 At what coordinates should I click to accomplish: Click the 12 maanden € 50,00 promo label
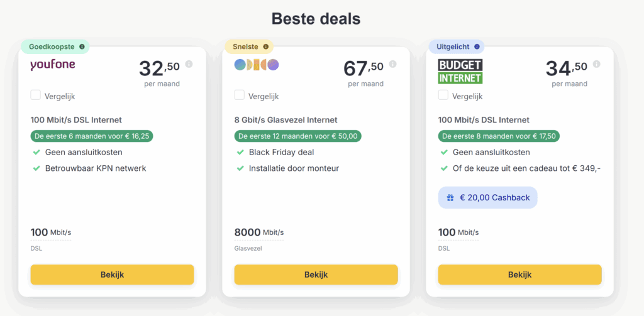pyautogui.click(x=297, y=136)
